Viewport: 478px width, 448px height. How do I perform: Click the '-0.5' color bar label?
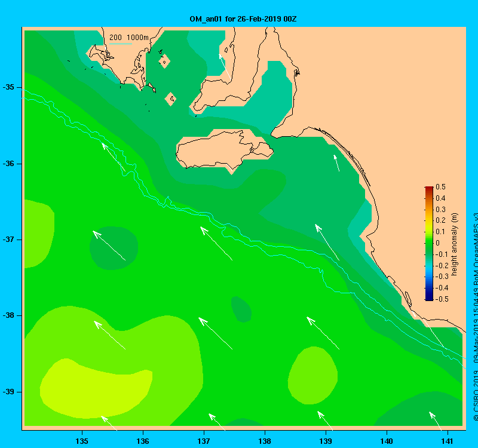pyautogui.click(x=442, y=299)
